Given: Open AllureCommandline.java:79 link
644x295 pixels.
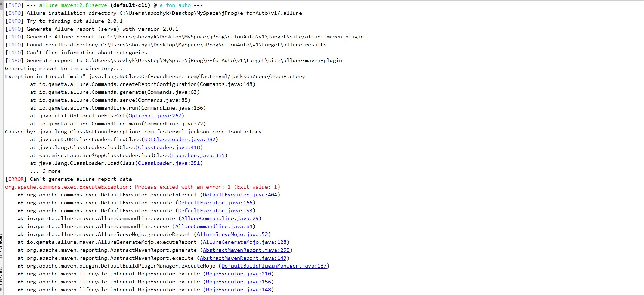Looking at the screenshot, I should point(220,218).
